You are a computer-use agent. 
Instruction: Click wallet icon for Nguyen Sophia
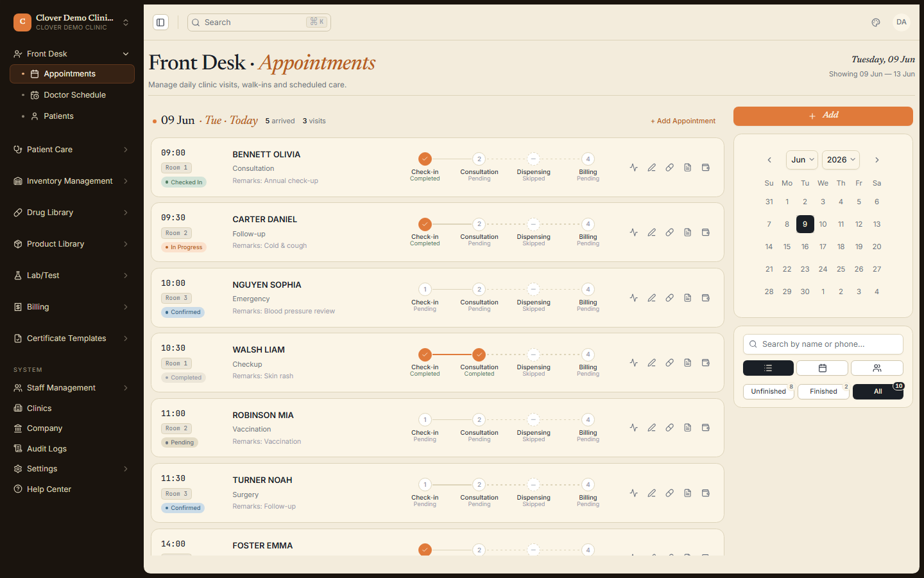coord(705,298)
